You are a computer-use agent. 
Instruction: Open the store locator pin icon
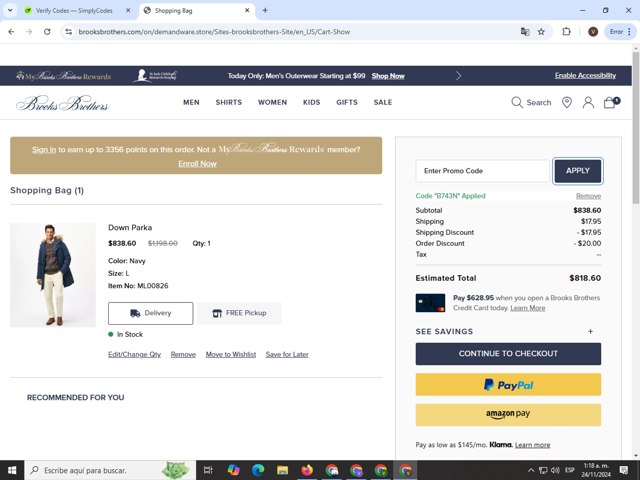pyautogui.click(x=567, y=102)
